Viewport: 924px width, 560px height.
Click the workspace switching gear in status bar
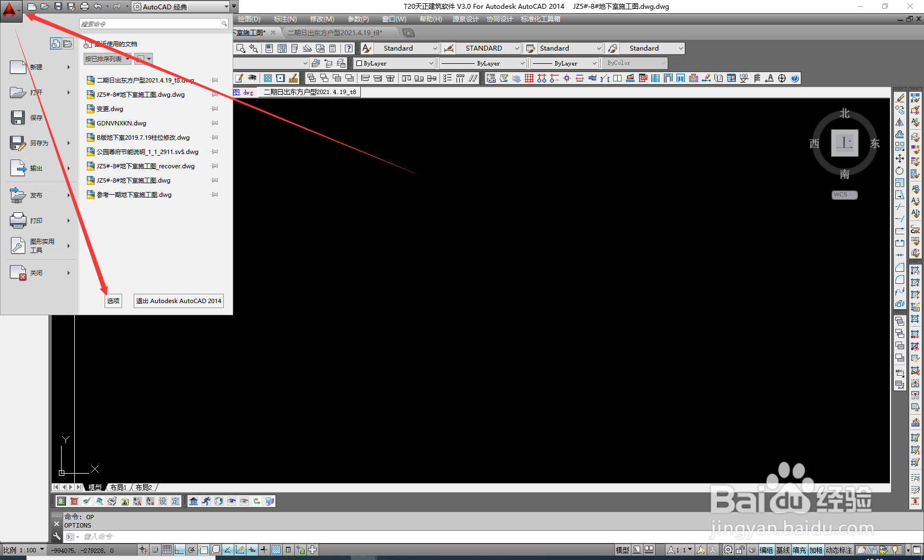point(728,550)
